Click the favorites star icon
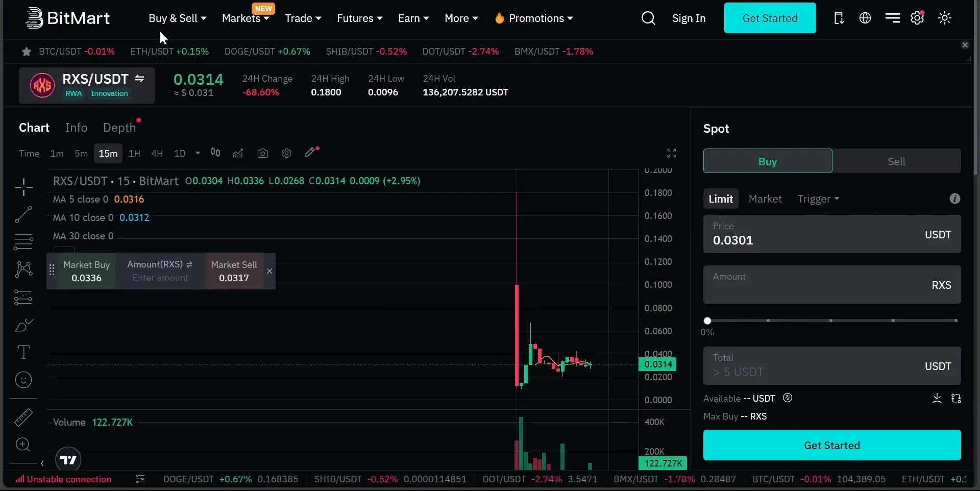 [x=27, y=52]
